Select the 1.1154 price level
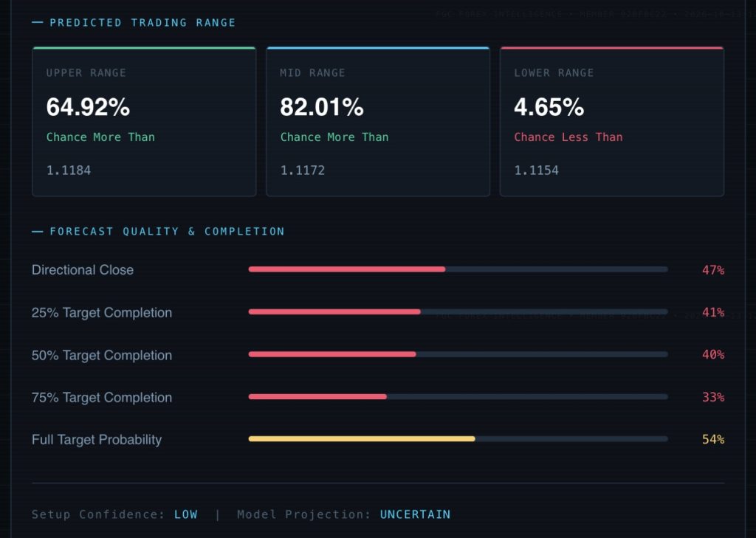This screenshot has height=538, width=756. point(537,170)
